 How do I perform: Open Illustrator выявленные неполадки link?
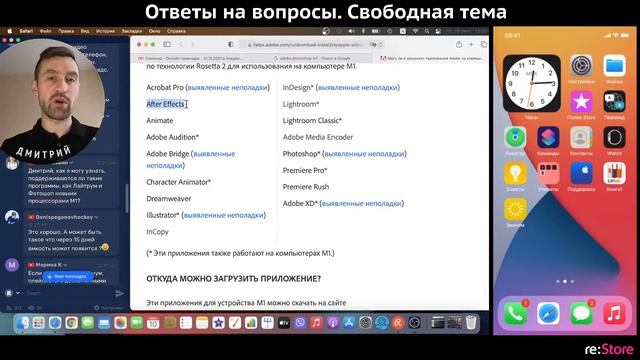click(x=224, y=215)
